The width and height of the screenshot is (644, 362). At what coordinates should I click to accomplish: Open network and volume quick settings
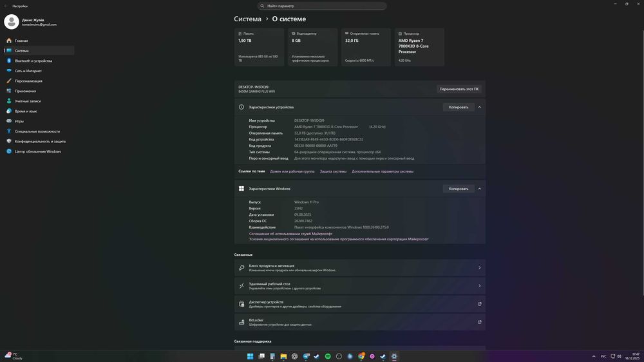[x=616, y=356]
